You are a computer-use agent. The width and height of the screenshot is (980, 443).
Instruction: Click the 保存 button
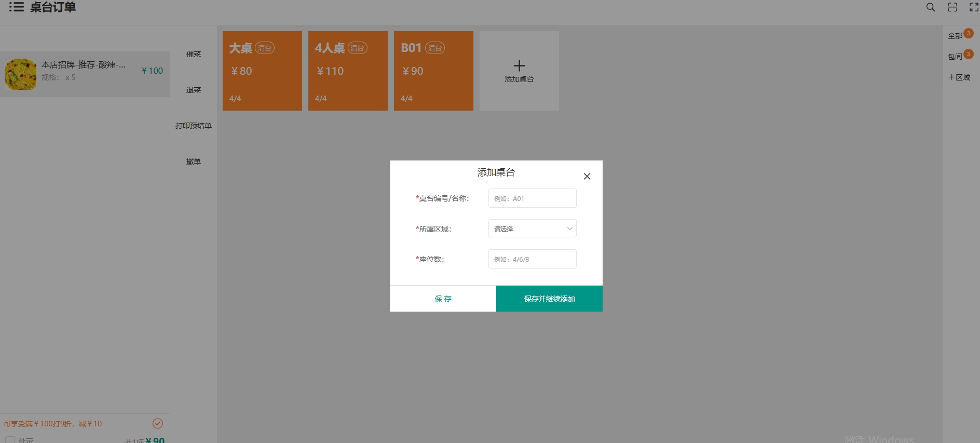(443, 299)
